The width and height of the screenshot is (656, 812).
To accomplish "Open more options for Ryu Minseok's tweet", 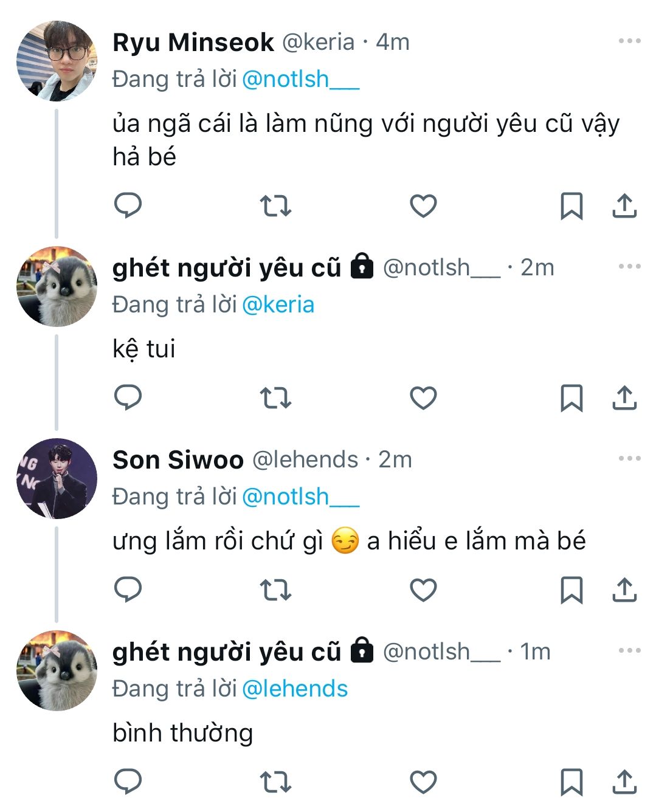I will tap(629, 41).
